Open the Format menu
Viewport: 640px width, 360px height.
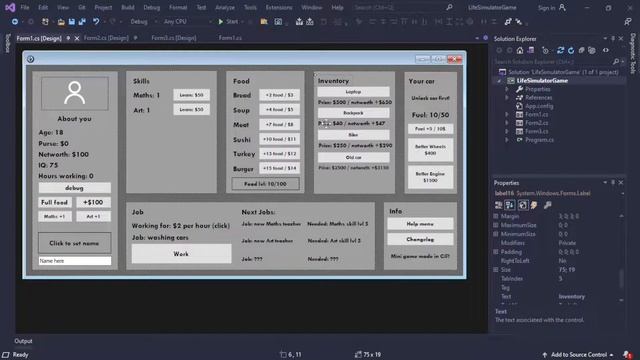(x=178, y=7)
